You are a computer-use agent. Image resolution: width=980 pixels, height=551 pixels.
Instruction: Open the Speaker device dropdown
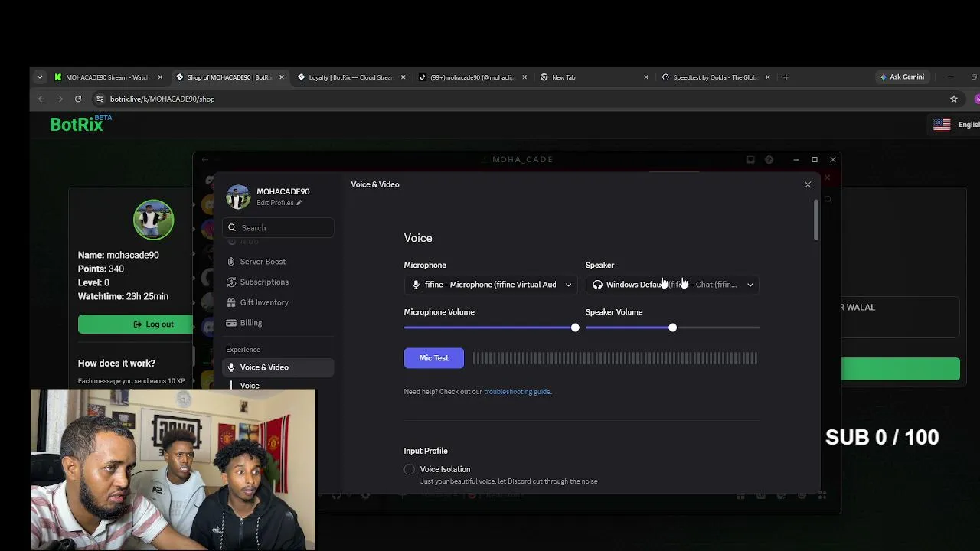672,285
